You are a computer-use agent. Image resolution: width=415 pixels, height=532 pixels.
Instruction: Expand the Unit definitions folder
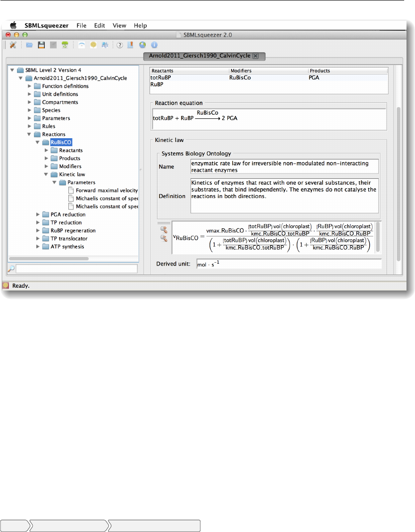click(x=30, y=94)
